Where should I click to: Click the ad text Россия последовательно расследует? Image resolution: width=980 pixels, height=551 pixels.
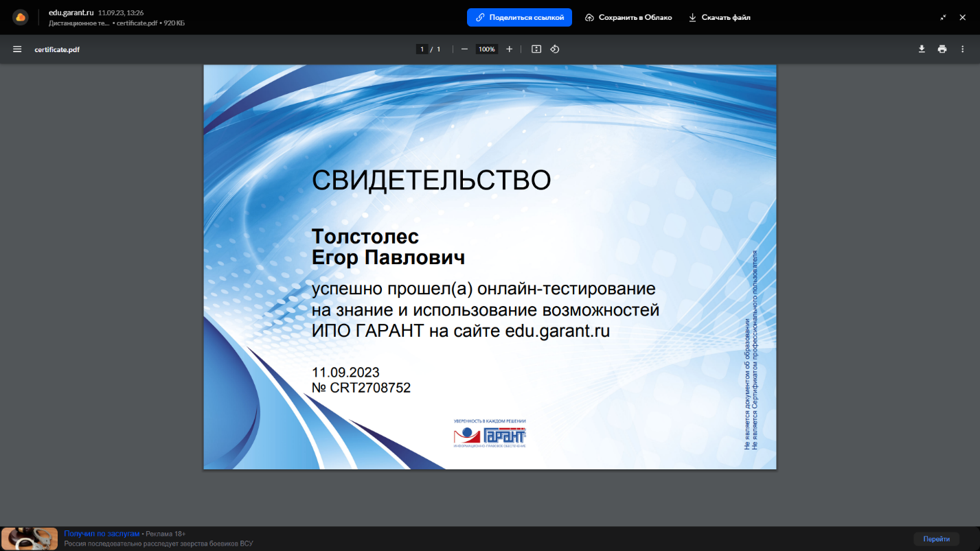(x=159, y=544)
